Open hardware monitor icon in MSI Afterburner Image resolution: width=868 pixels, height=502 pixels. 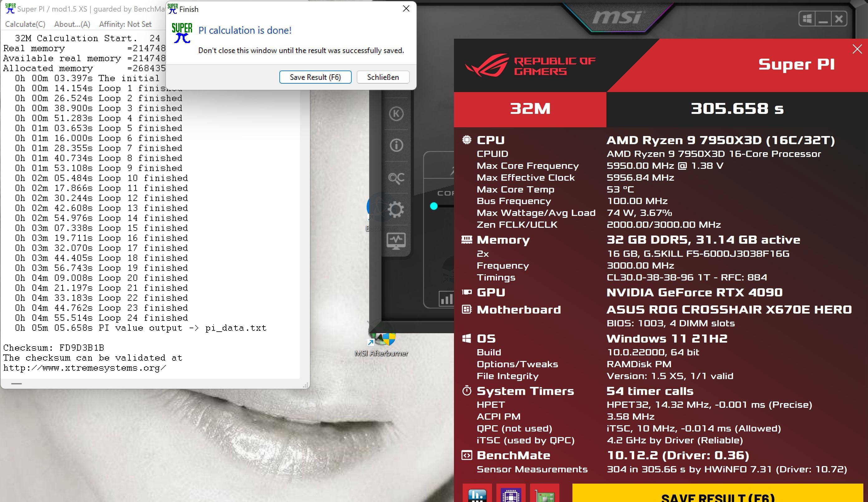(x=396, y=241)
